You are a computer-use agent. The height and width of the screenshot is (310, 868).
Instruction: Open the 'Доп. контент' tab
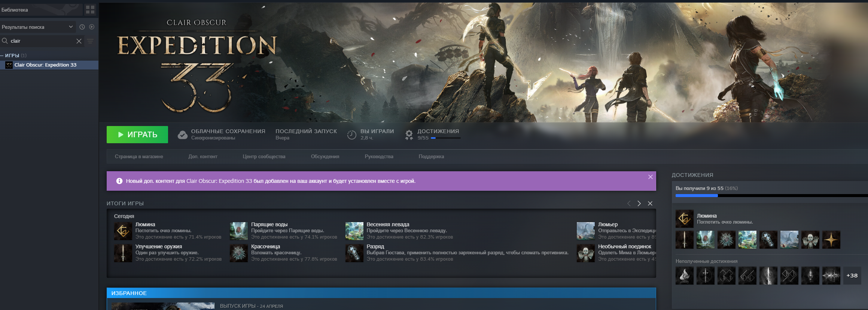pos(203,157)
